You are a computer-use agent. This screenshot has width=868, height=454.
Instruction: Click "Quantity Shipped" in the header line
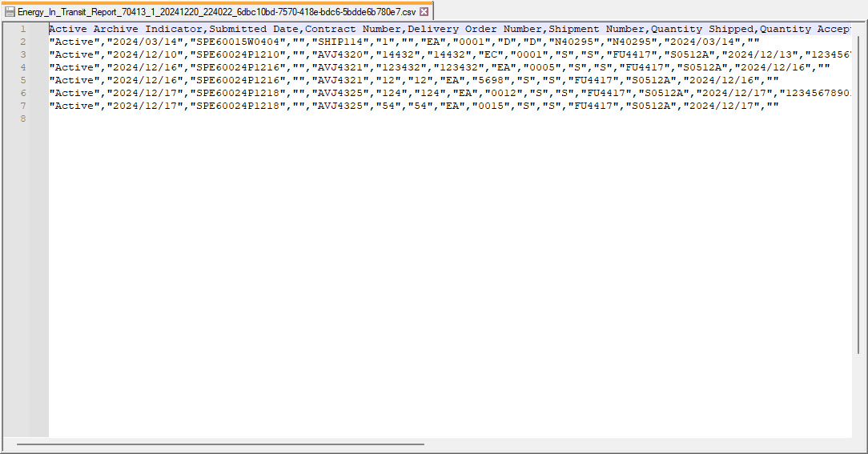702,29
